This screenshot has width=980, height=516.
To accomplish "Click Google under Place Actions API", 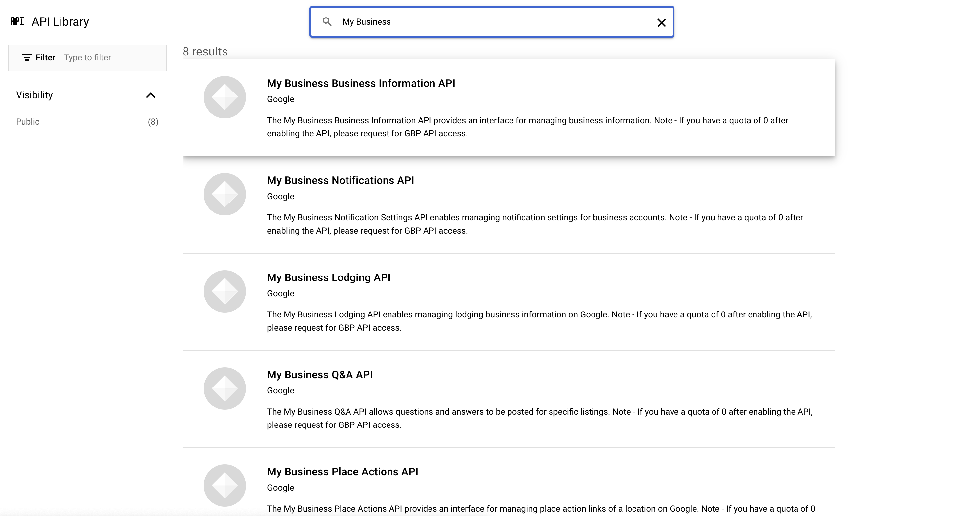I will [280, 488].
